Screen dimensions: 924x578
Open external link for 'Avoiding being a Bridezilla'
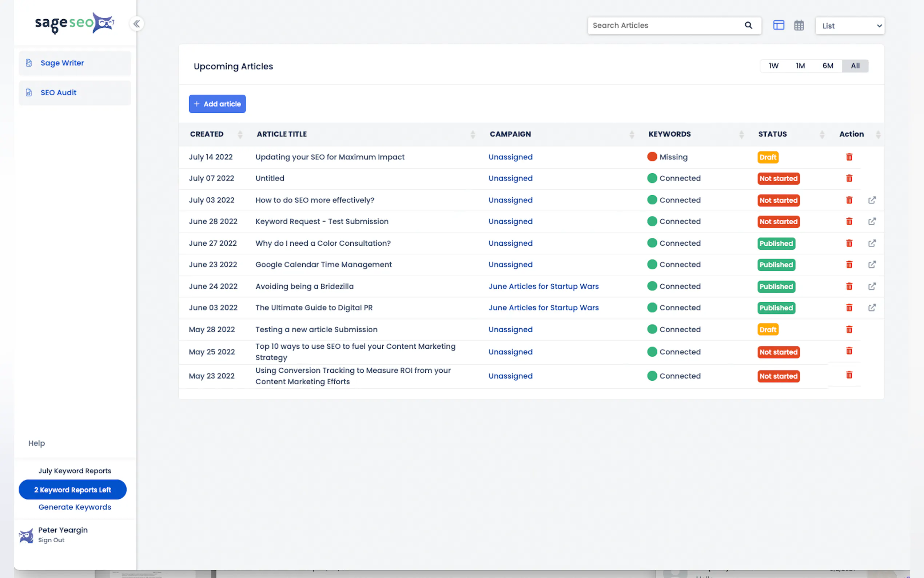[x=872, y=286]
